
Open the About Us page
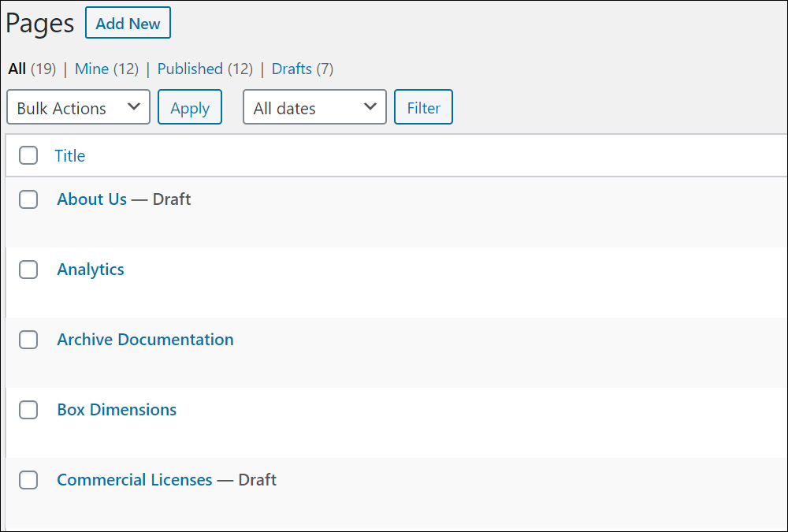tap(92, 199)
